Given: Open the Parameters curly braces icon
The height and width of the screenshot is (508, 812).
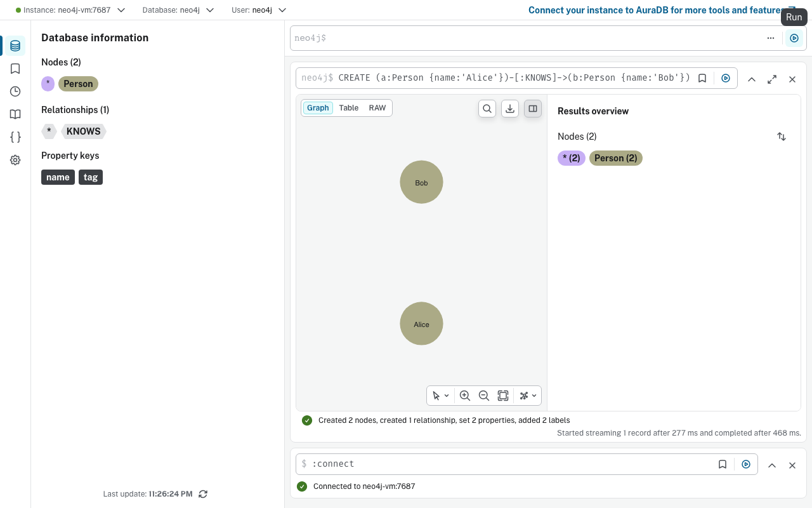Looking at the screenshot, I should (x=15, y=137).
